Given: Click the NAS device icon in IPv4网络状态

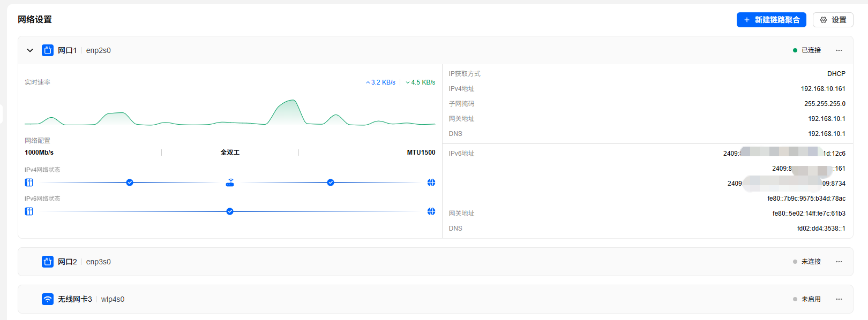Looking at the screenshot, I should pyautogui.click(x=29, y=182).
